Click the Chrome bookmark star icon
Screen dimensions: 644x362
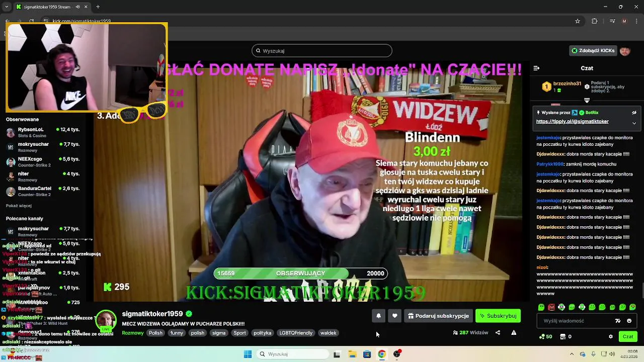pos(578,21)
